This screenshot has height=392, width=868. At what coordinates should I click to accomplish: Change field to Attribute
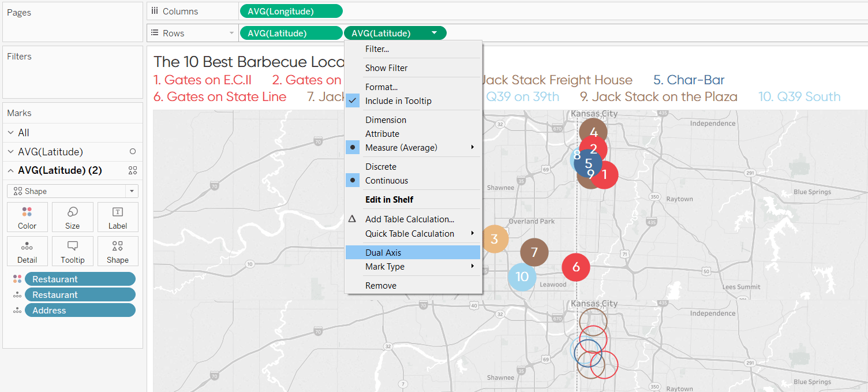(413, 134)
